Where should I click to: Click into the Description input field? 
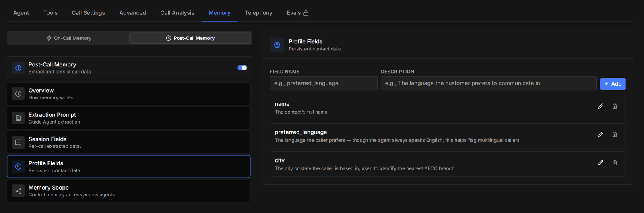click(489, 83)
